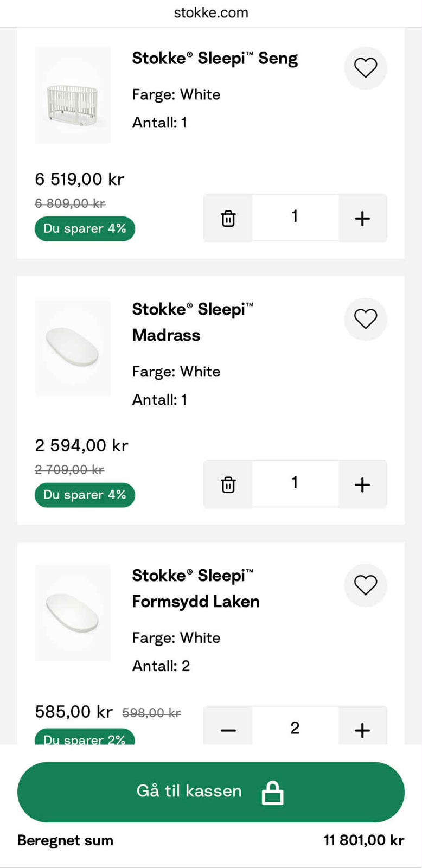
Task: Increase Sleepi Seng quantity with plus
Action: [x=362, y=218]
